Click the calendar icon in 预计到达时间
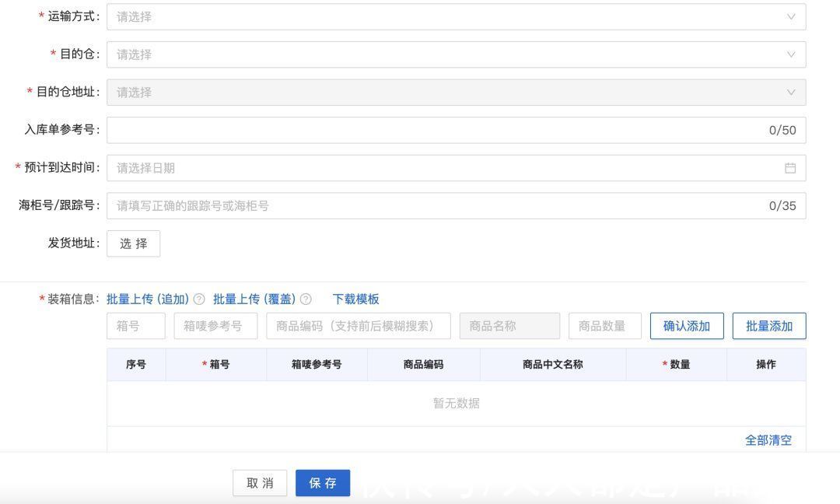840x504 pixels. 790,168
